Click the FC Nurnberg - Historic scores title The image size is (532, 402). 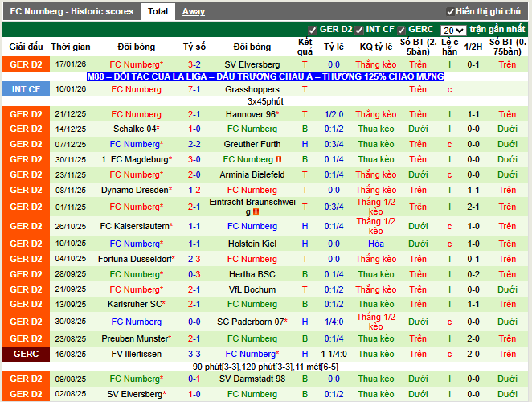click(x=72, y=11)
